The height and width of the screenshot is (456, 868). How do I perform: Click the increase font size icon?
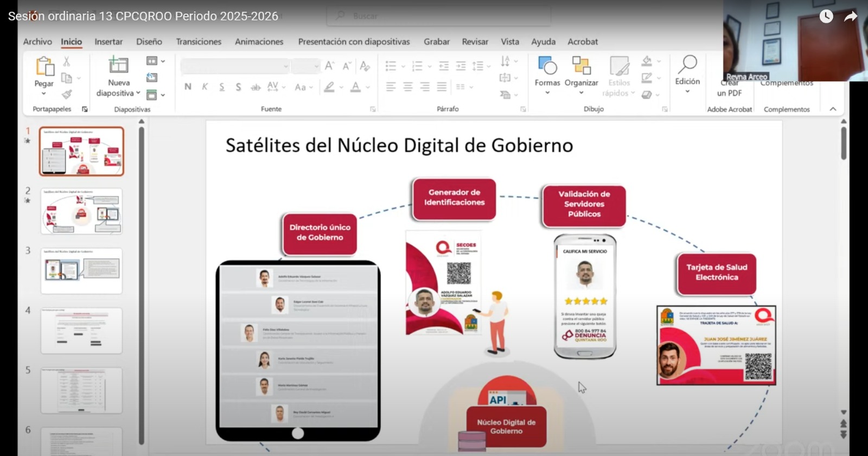329,66
